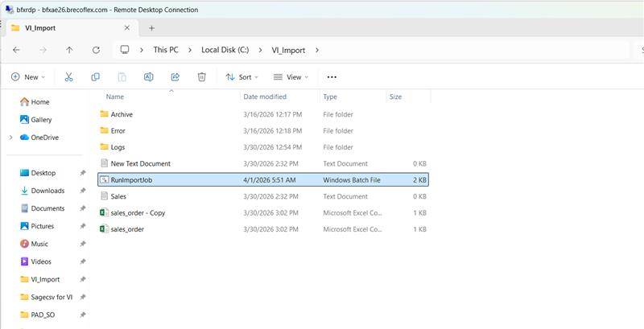Open the View dropdown menu
The image size is (644, 329).
(291, 77)
